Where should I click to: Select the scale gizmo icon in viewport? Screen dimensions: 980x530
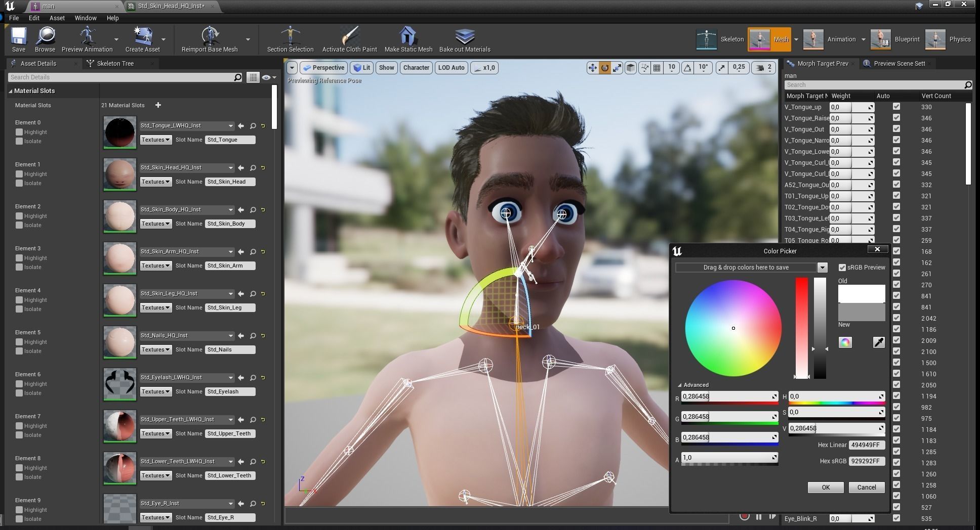point(617,68)
